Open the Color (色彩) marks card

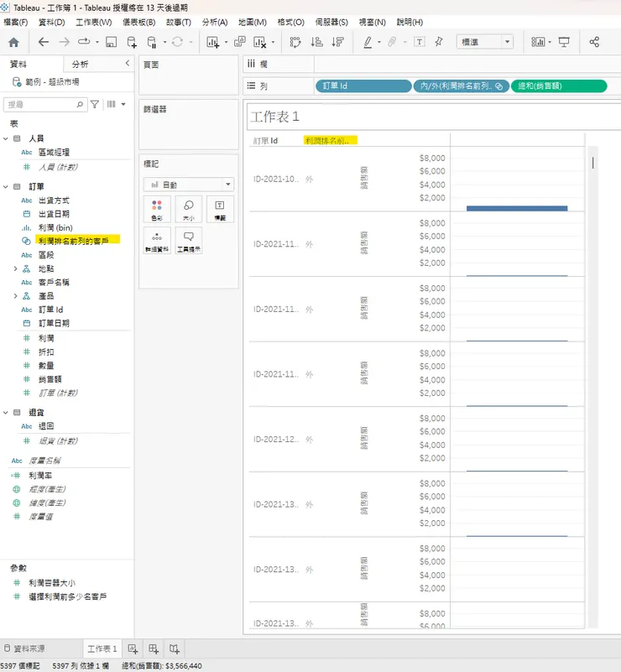157,209
